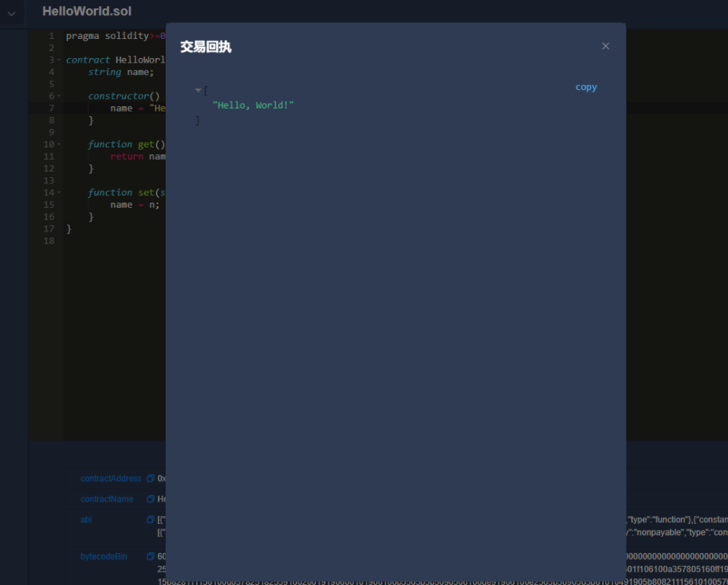Fold the constructor block at line 6
This screenshot has width=728, height=585.
pyautogui.click(x=59, y=95)
